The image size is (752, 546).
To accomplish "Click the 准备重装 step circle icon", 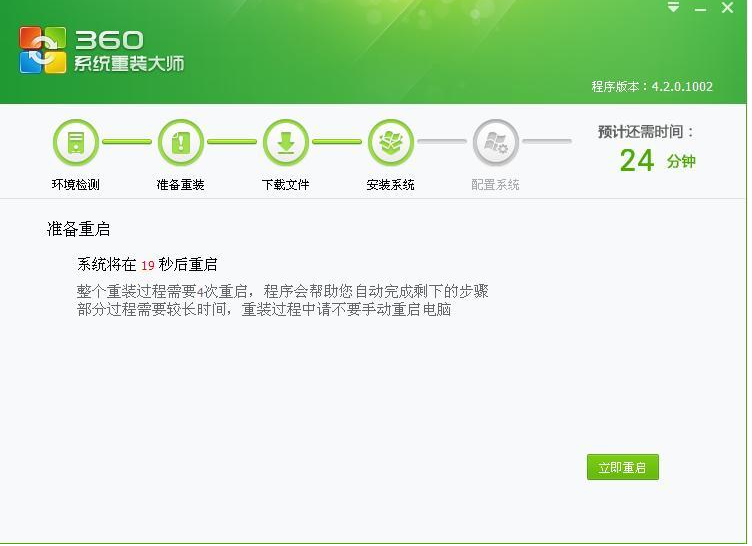I will click(180, 142).
